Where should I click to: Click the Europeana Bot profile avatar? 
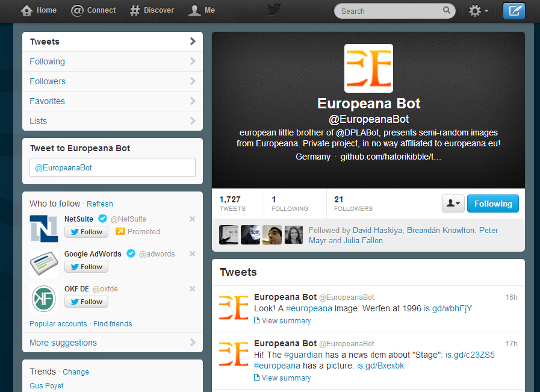(368, 68)
